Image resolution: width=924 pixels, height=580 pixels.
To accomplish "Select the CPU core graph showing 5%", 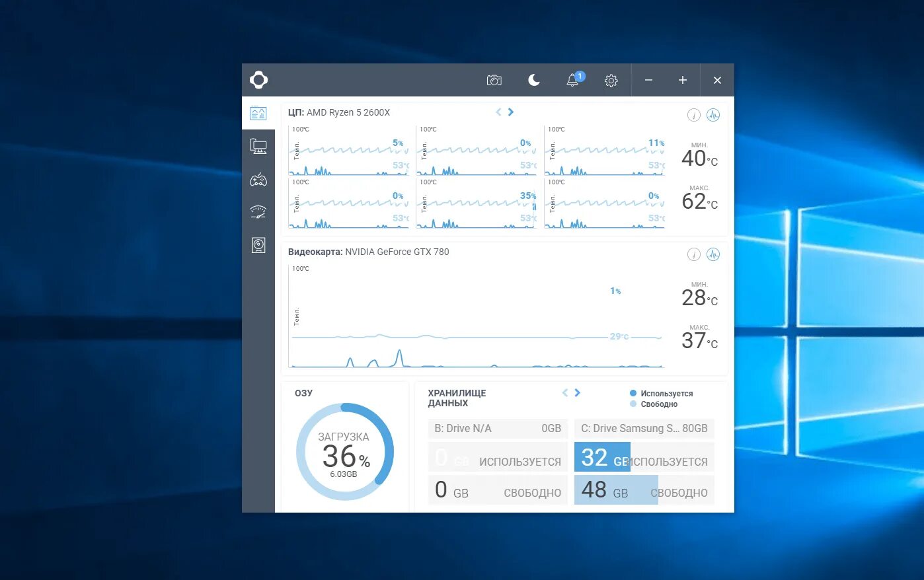I will 349,151.
